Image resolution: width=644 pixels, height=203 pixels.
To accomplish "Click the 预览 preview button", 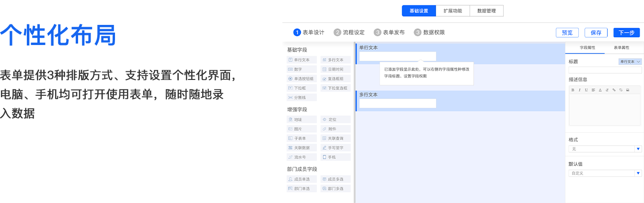I will pos(567,33).
